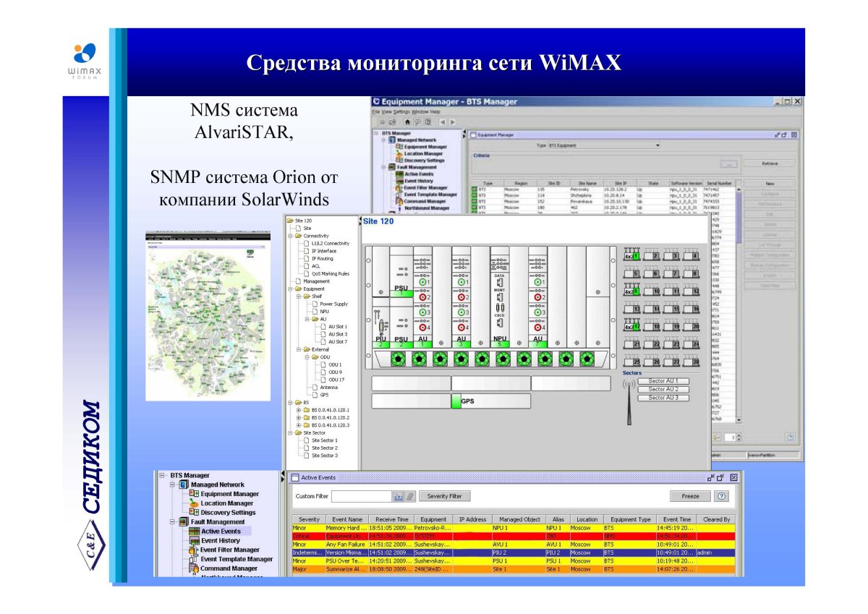868x614 pixels.
Task: Select Active Events in the lower tree
Action: 221,531
